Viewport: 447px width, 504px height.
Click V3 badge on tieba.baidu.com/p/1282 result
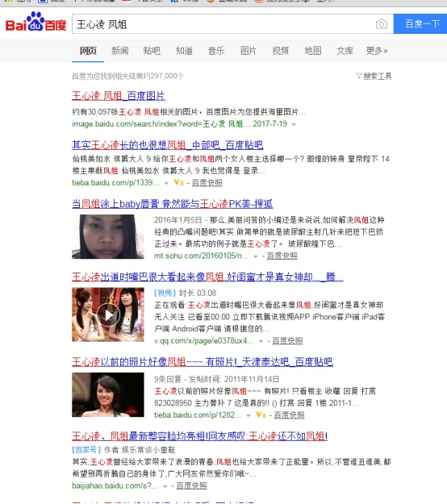click(x=261, y=415)
